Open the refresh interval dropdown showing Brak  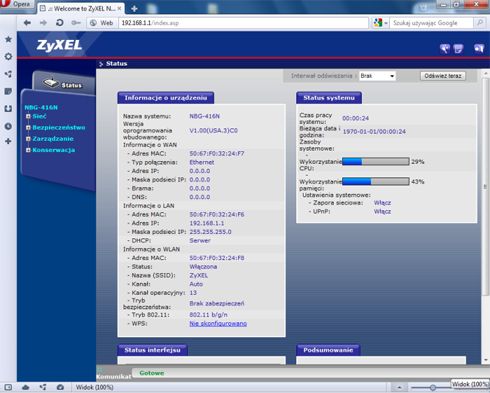(x=377, y=76)
